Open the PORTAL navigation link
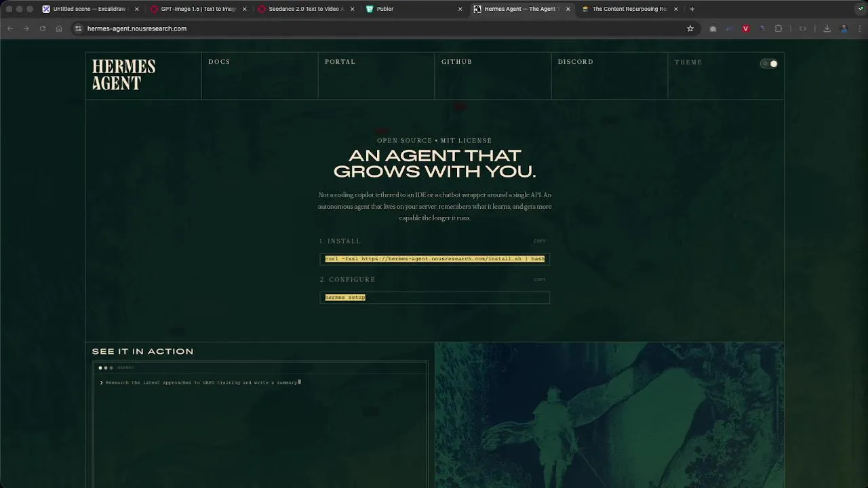868x488 pixels. 340,62
